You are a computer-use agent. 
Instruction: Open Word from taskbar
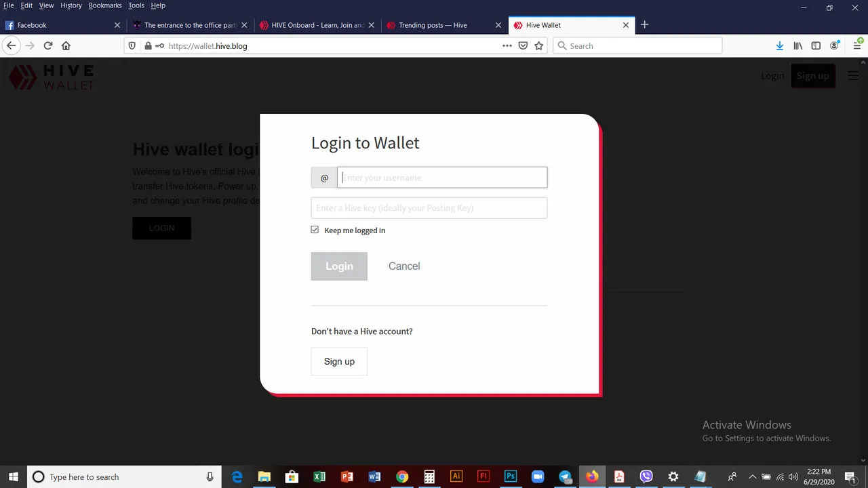click(374, 476)
